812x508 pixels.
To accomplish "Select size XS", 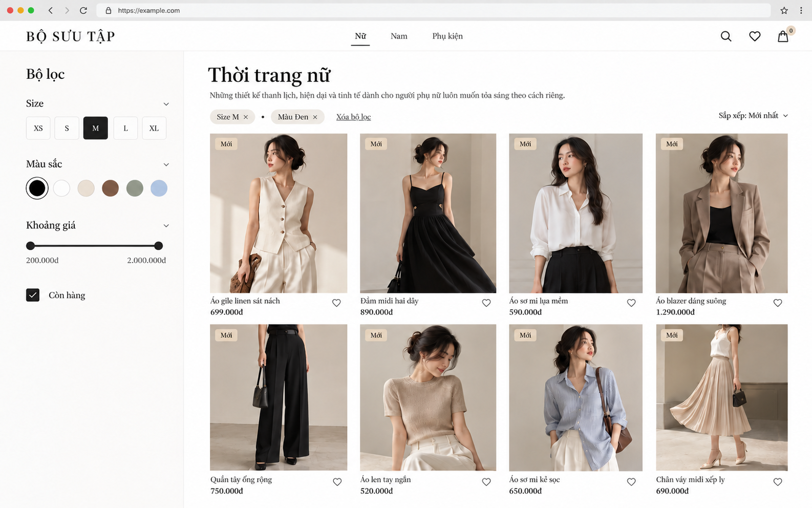I will [x=38, y=128].
